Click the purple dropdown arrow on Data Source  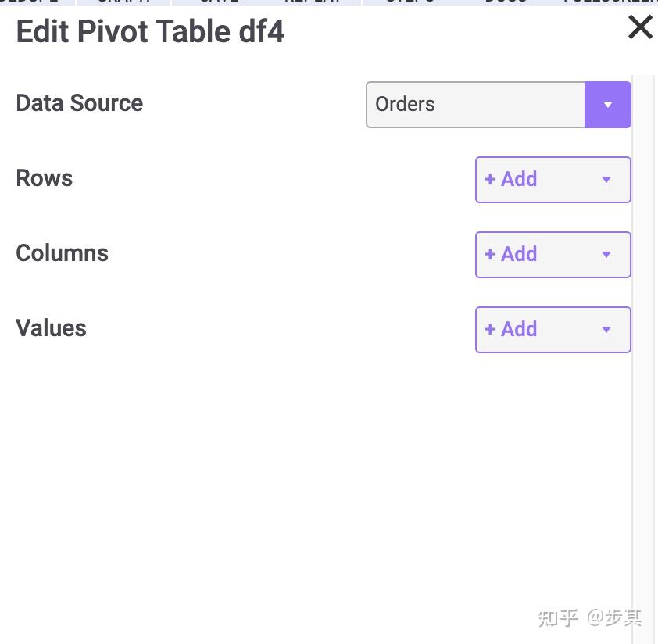608,104
